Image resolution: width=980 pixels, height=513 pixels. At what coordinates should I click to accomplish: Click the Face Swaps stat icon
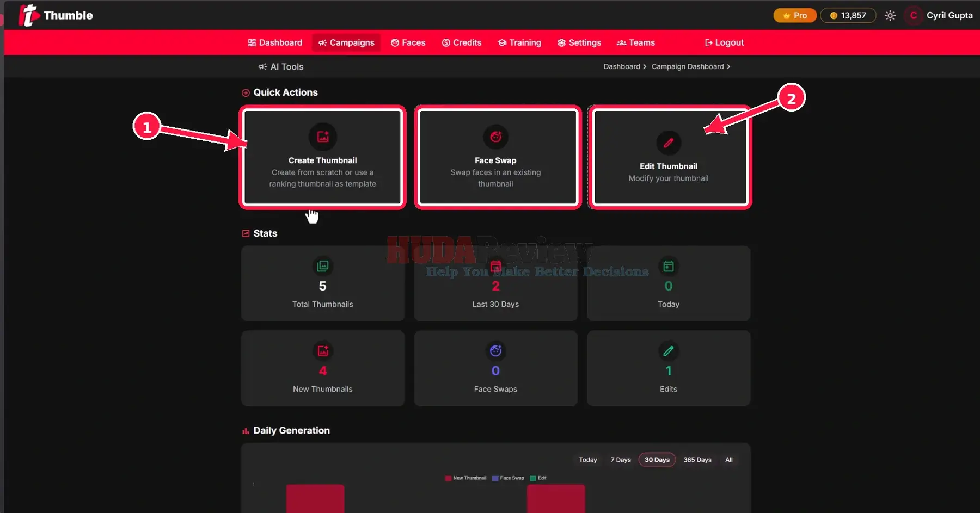(x=495, y=351)
